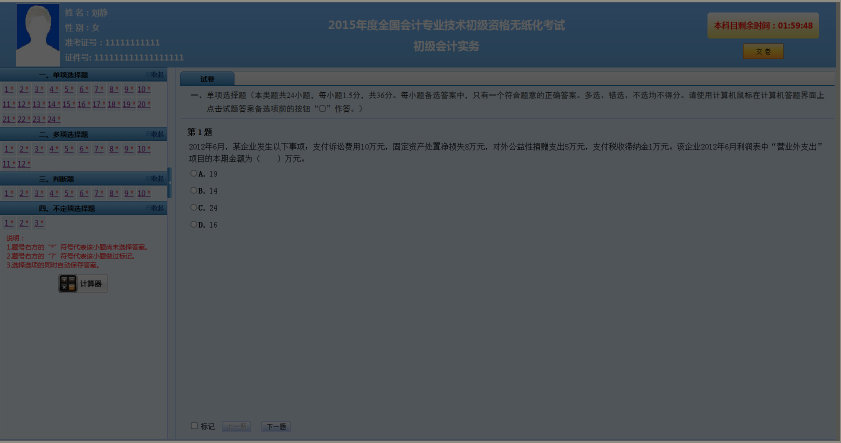Screen dimensions: 841x443
Task: Open single-choice question 11
Action: [9, 105]
